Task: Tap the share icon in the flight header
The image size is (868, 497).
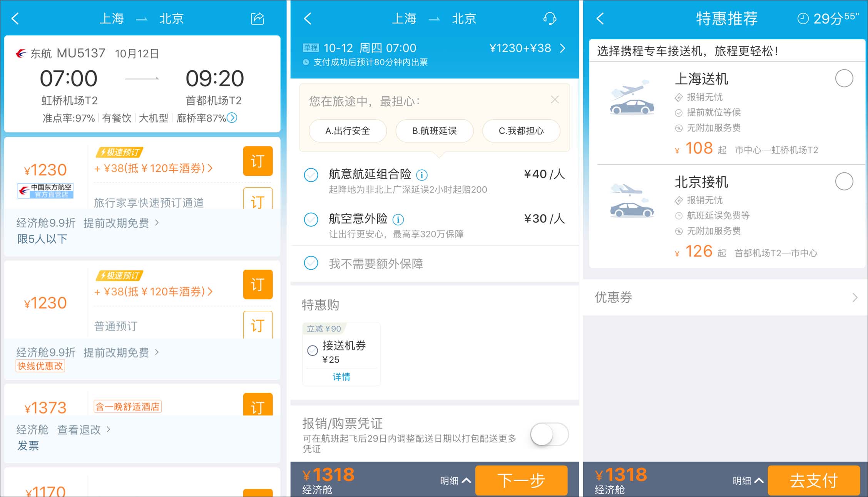Action: 257,18
